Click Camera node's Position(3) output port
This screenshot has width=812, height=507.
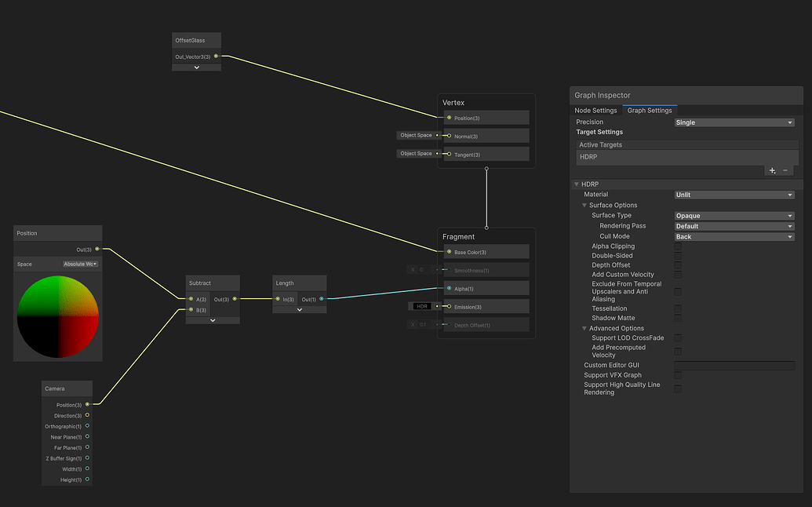[87, 405]
